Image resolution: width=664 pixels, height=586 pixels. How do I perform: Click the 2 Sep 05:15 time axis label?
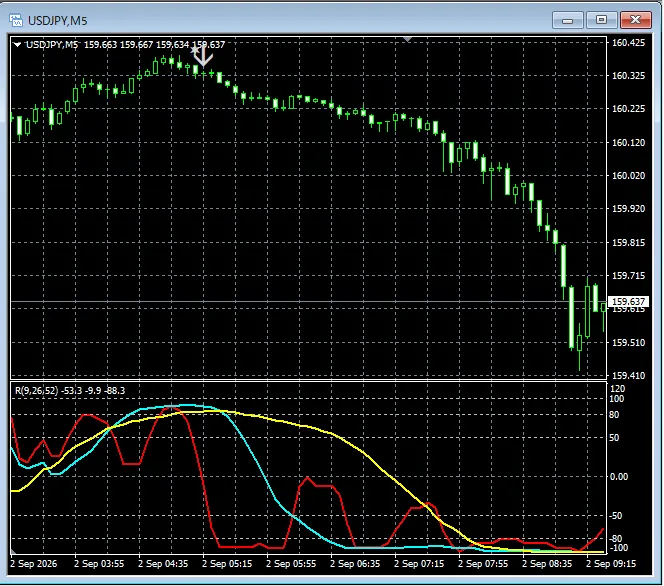click(227, 564)
